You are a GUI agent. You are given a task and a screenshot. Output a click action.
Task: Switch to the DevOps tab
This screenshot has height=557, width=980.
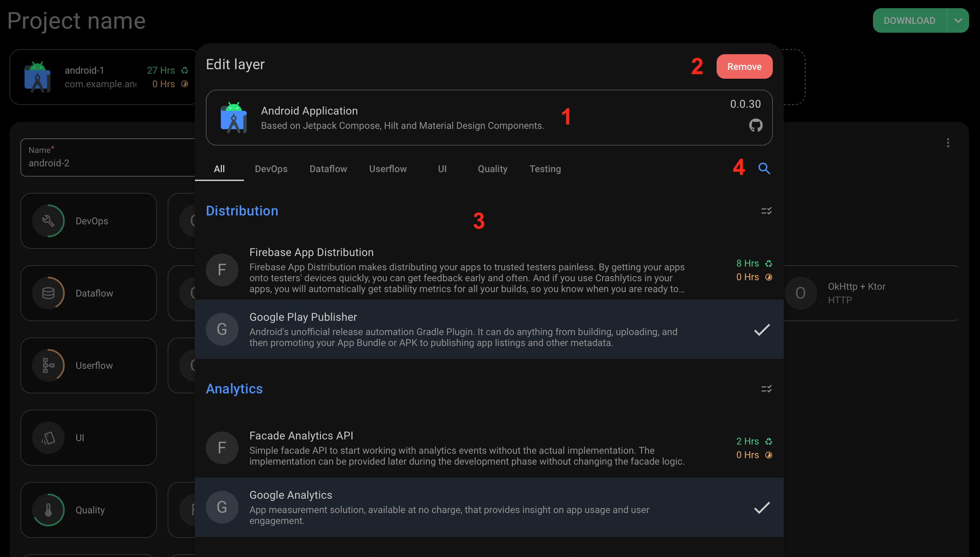(x=271, y=169)
